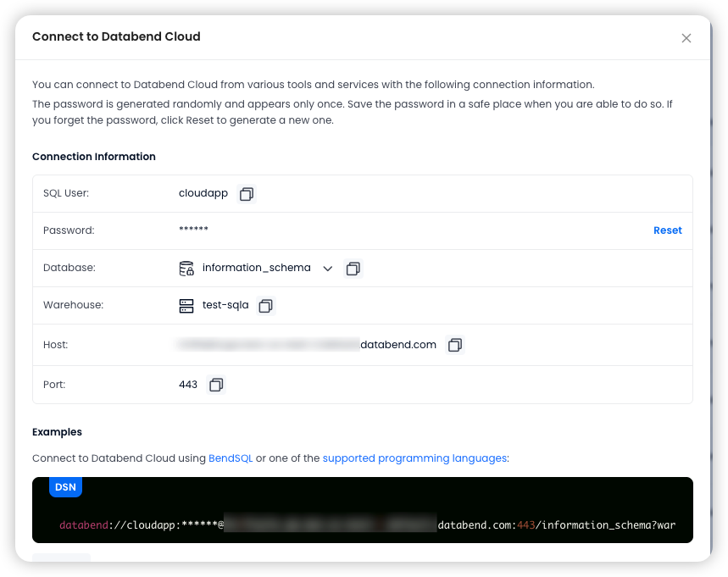This screenshot has width=728, height=577.
Task: Copy the SQL User cloudapp value
Action: click(x=247, y=193)
